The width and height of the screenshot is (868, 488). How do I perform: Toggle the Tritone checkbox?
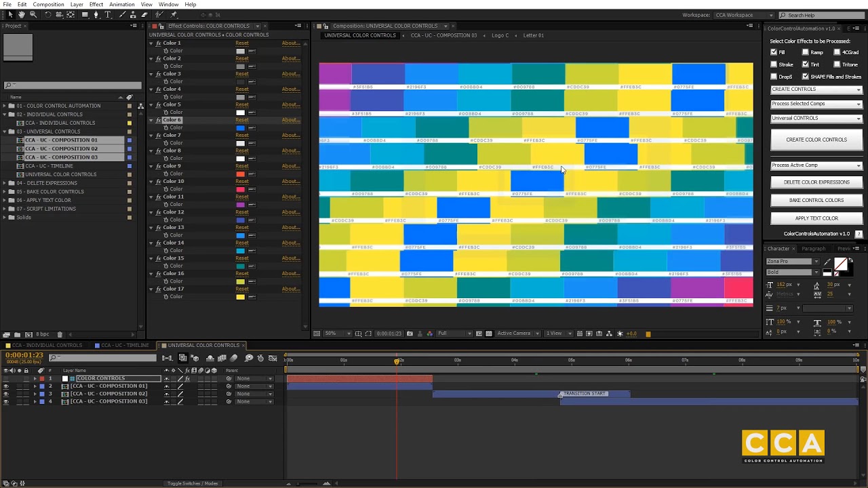pyautogui.click(x=837, y=64)
